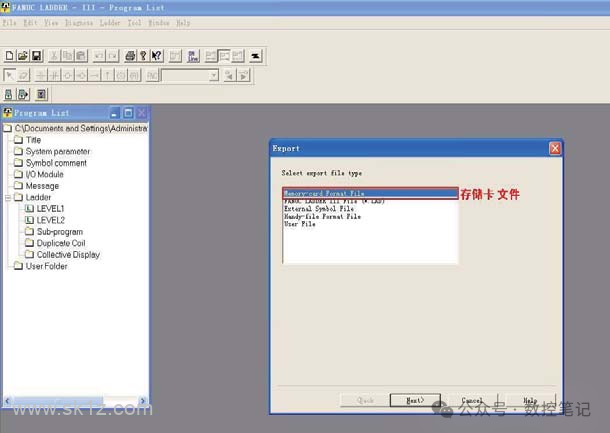Viewport: 610px width, 433px height.
Task: Select the arrow selection tool
Action: pyautogui.click(x=9, y=75)
